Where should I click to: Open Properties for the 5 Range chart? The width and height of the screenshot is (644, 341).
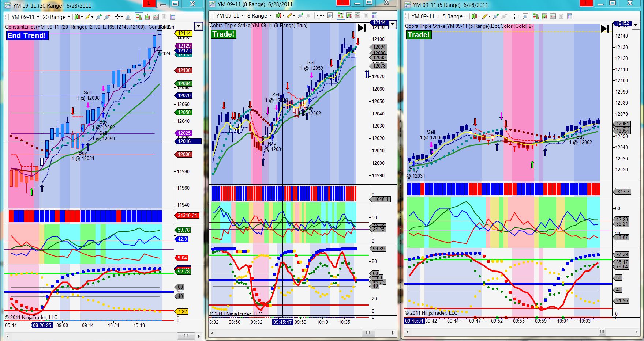pos(570,16)
